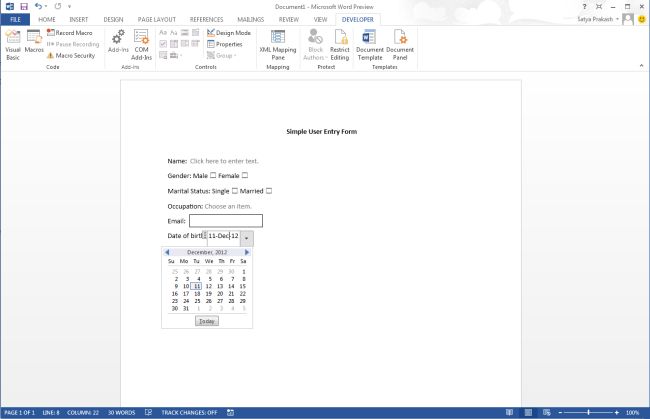Open the MAILINGS tab
Screen dimensions: 650x419
point(250,19)
